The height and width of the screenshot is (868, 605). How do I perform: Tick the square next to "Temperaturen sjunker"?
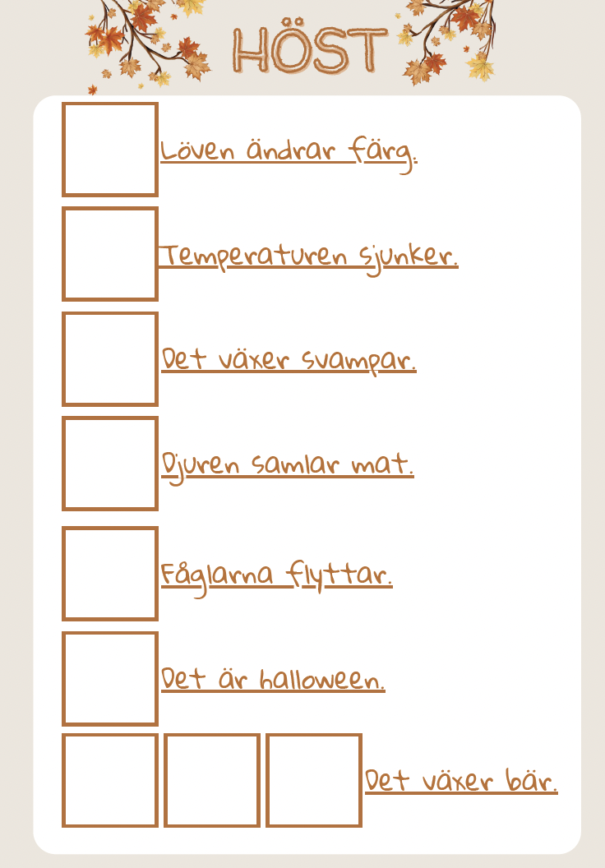[x=110, y=254]
